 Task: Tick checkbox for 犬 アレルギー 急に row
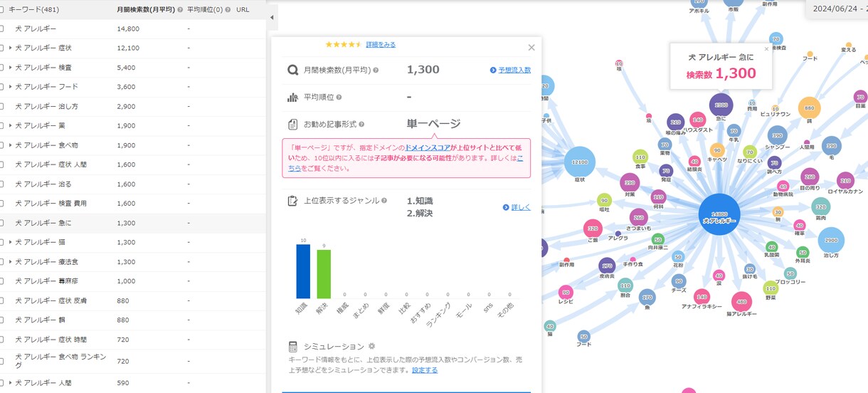(x=2, y=223)
